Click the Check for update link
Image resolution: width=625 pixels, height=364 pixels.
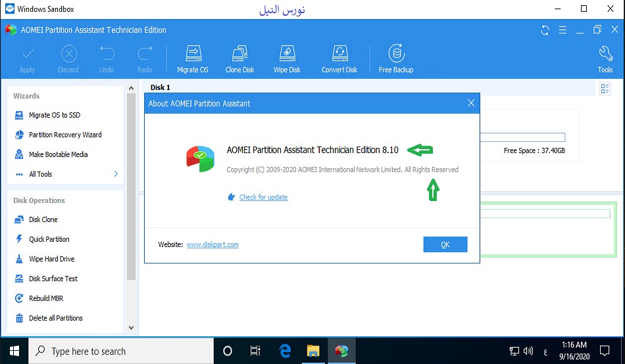pos(263,197)
